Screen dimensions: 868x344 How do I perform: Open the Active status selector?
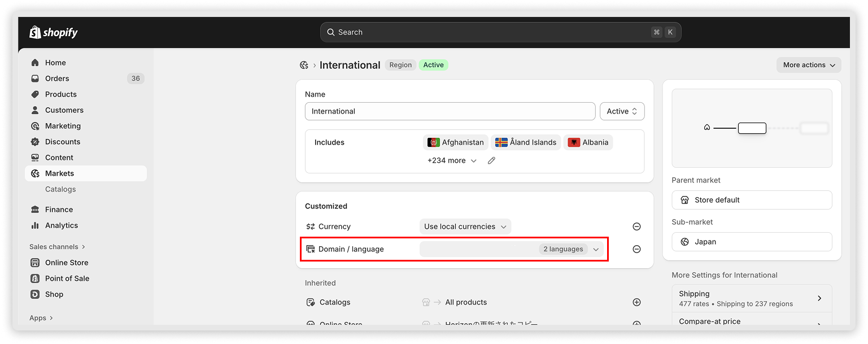[x=622, y=111]
